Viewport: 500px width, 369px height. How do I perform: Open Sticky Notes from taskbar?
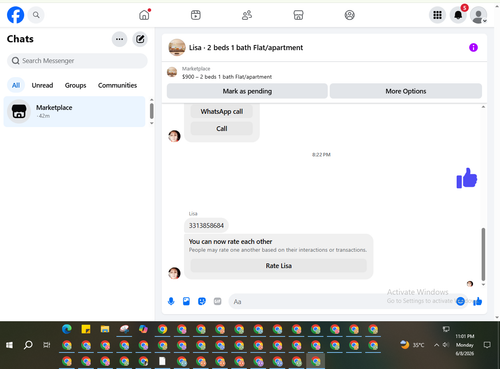pos(86,329)
